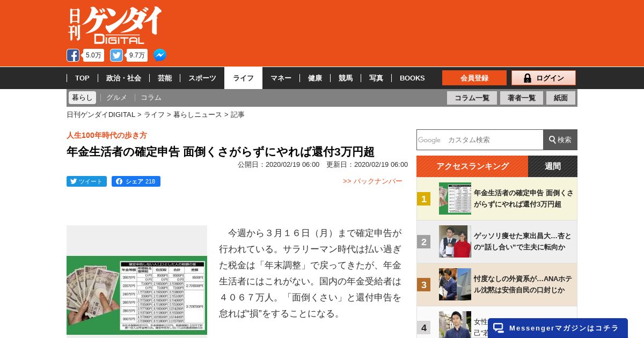Open the コラム一覧 button
Viewport: 644px width, 338px height.
(472, 98)
